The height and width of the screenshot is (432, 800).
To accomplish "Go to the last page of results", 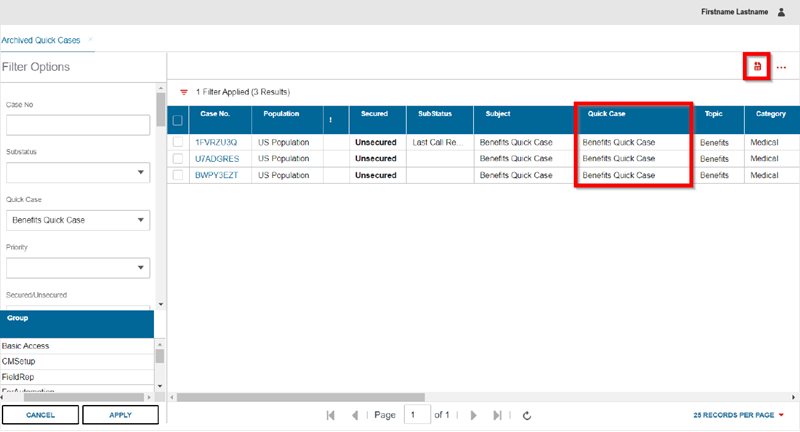I will pyautogui.click(x=497, y=415).
